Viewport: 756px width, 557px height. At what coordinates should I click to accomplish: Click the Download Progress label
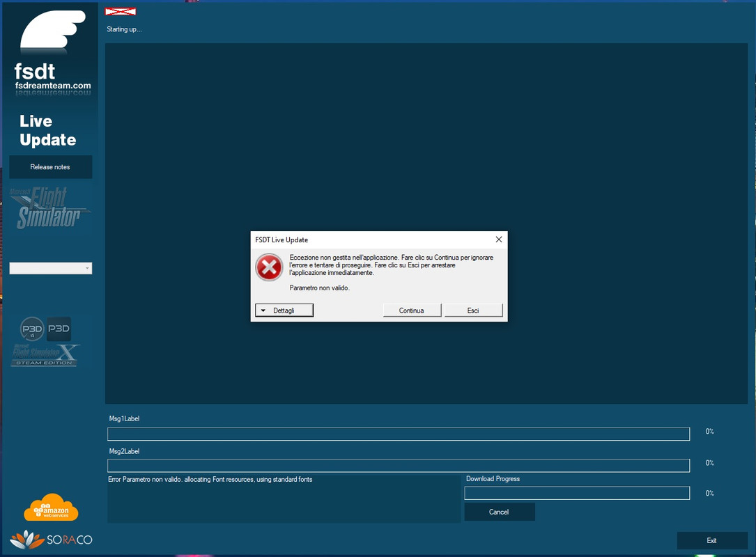(x=493, y=478)
